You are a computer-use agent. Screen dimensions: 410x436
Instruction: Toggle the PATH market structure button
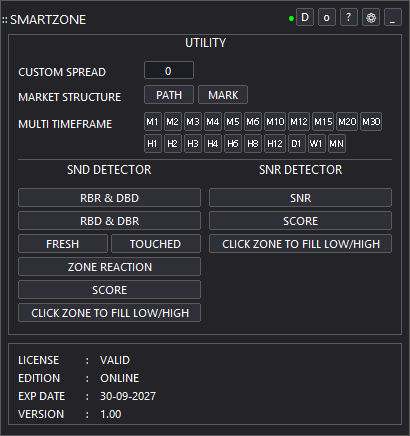tap(169, 95)
